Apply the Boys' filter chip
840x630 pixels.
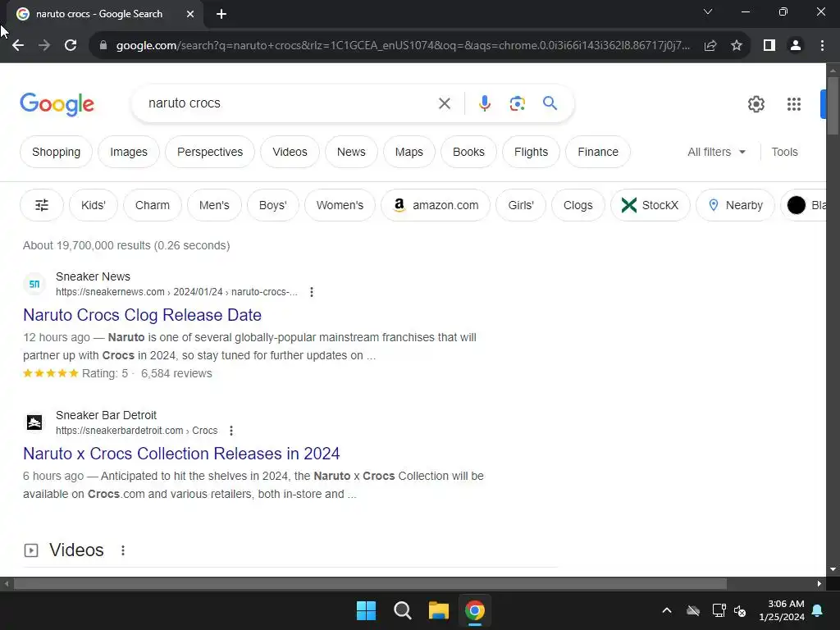point(272,205)
